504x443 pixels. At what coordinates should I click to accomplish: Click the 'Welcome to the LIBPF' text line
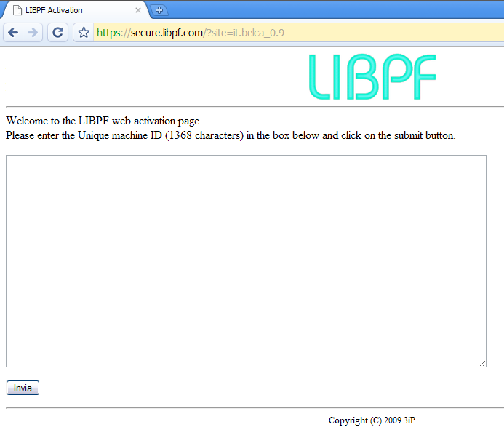click(103, 121)
